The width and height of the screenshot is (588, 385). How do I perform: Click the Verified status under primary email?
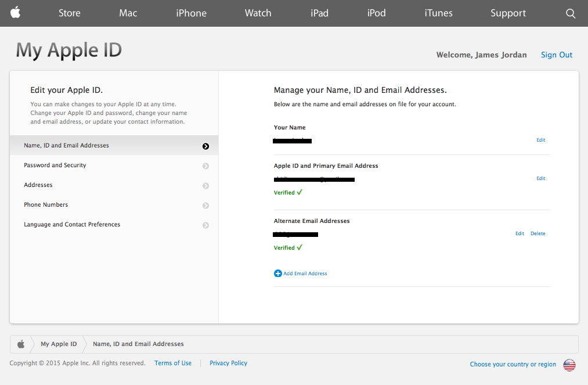tap(288, 193)
